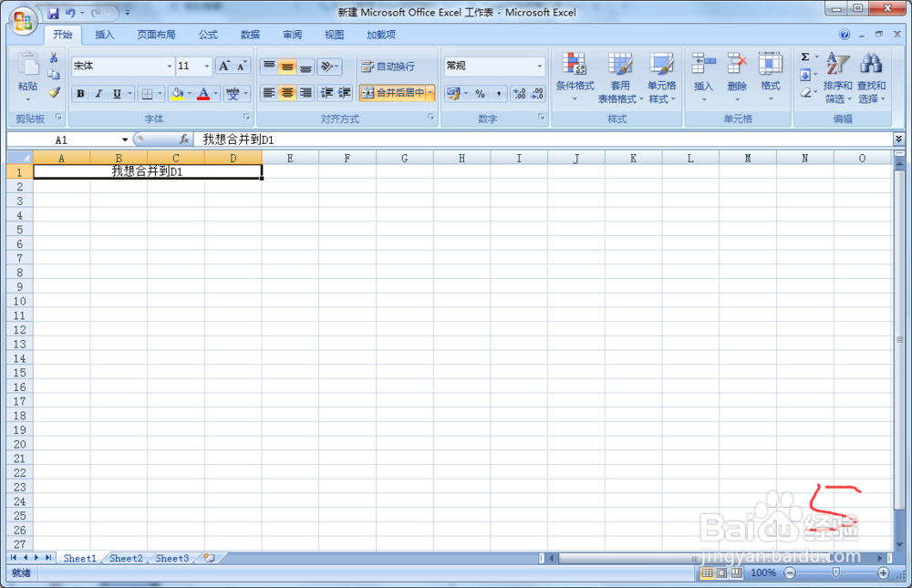Toggle align text left
The height and width of the screenshot is (588, 912).
[x=269, y=93]
